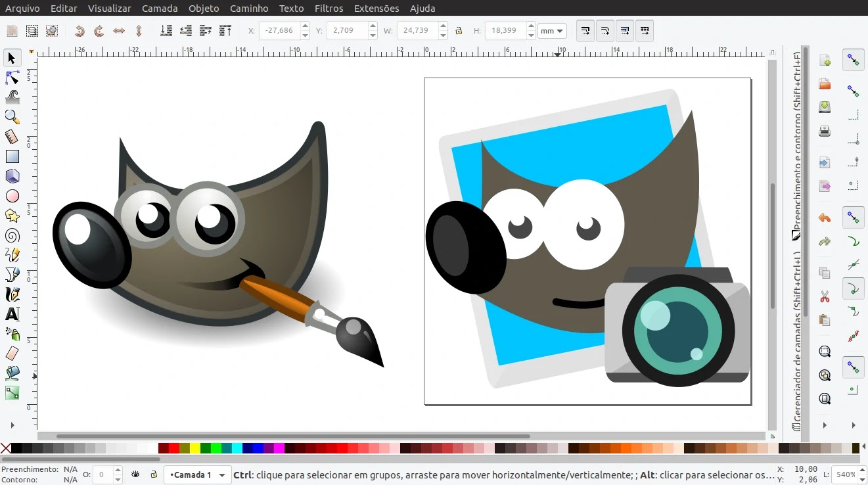Open Preenchimento e contorno docked tab

coord(796,145)
